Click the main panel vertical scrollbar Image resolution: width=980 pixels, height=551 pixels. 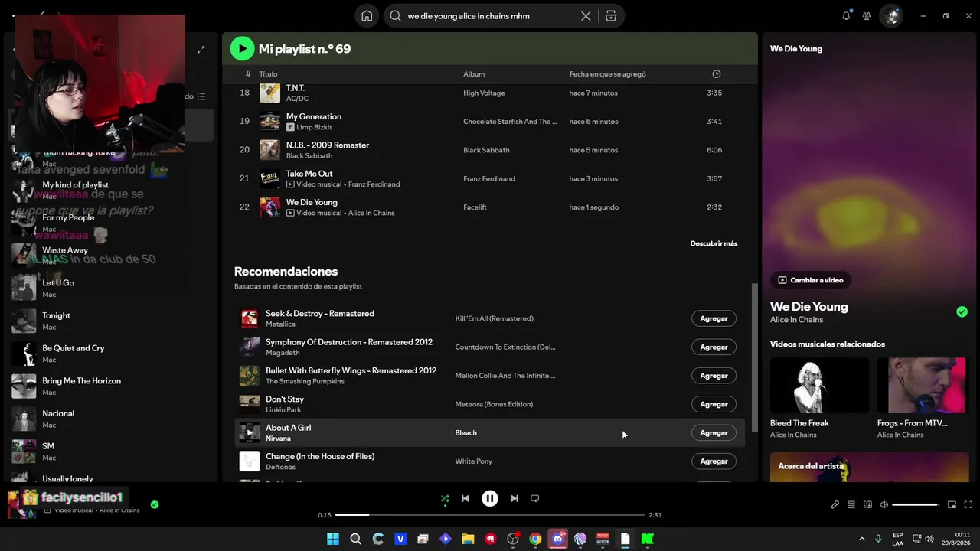coord(754,357)
